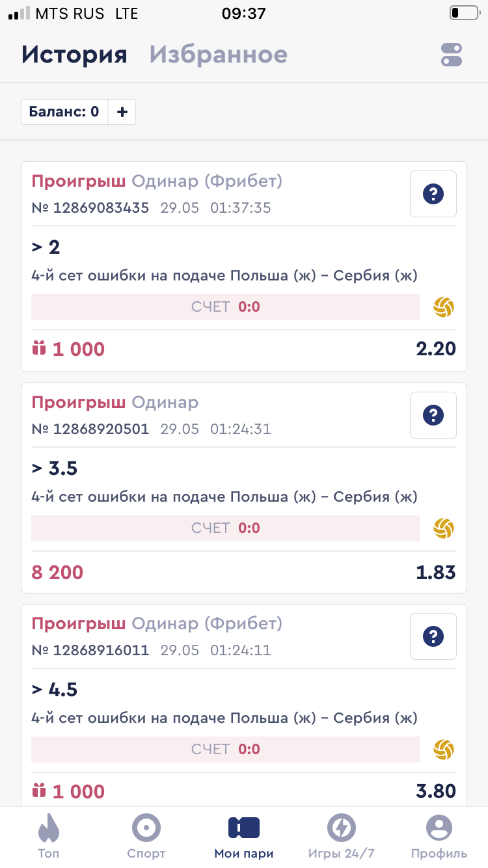
Task: Go to the Спорт section
Action: tap(146, 836)
